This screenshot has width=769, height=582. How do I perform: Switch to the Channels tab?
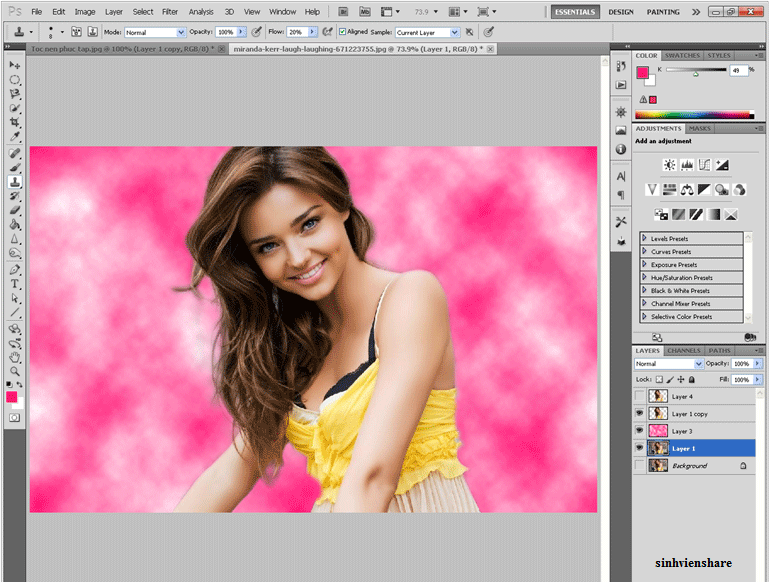(x=684, y=351)
